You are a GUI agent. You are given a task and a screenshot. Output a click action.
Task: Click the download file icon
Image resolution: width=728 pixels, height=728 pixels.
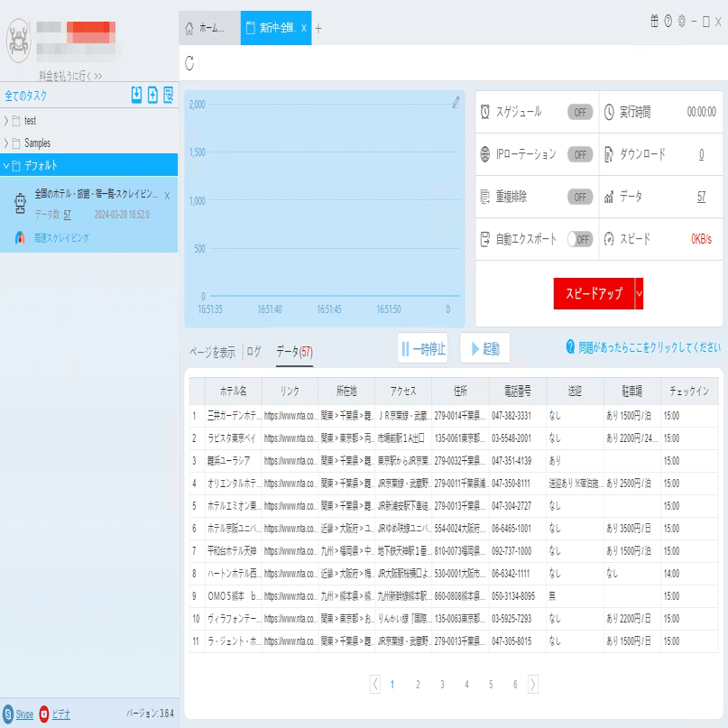pyautogui.click(x=609, y=154)
